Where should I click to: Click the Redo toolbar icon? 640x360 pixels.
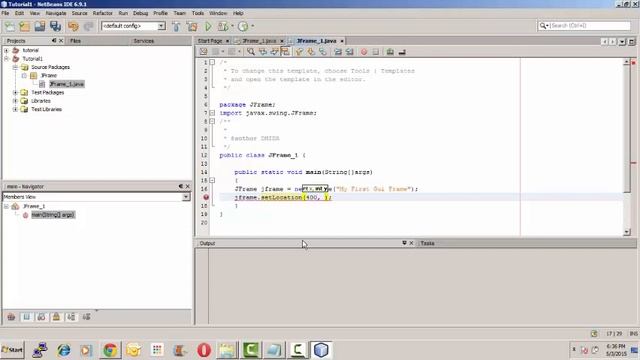tap(89, 27)
